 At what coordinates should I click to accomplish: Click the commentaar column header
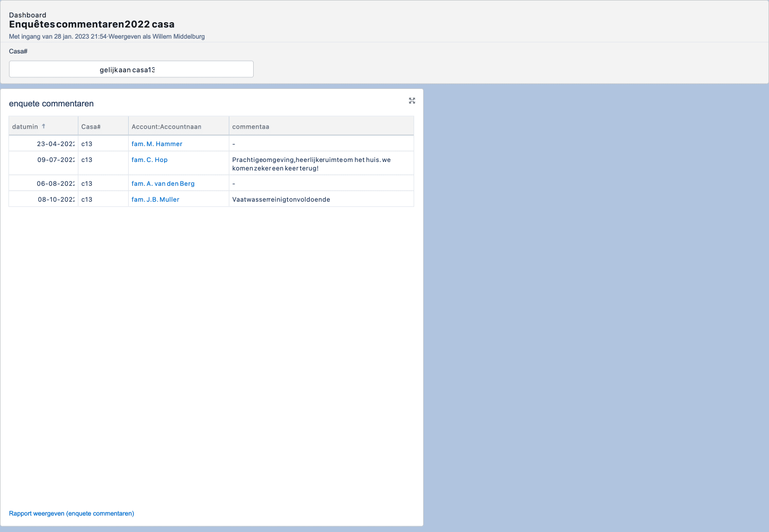[321, 127]
